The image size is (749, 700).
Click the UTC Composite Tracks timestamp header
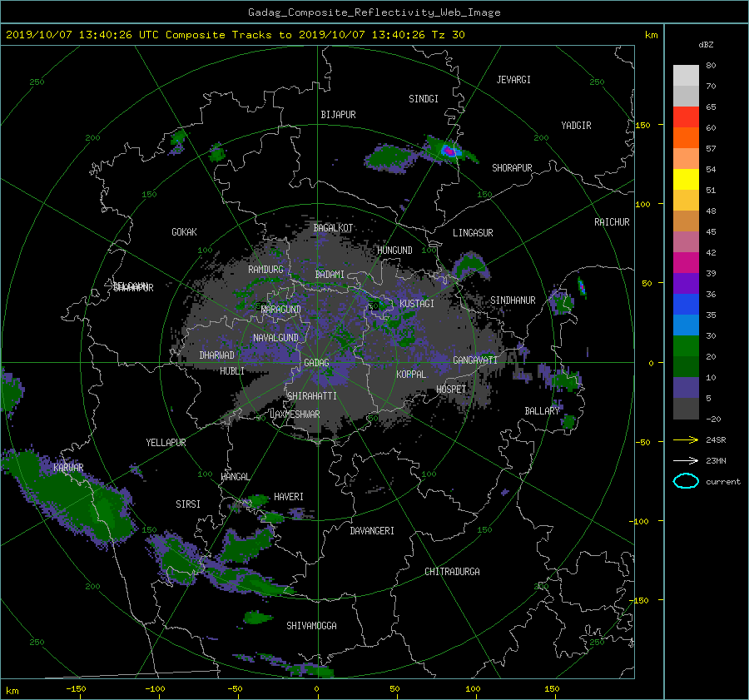coord(235,35)
